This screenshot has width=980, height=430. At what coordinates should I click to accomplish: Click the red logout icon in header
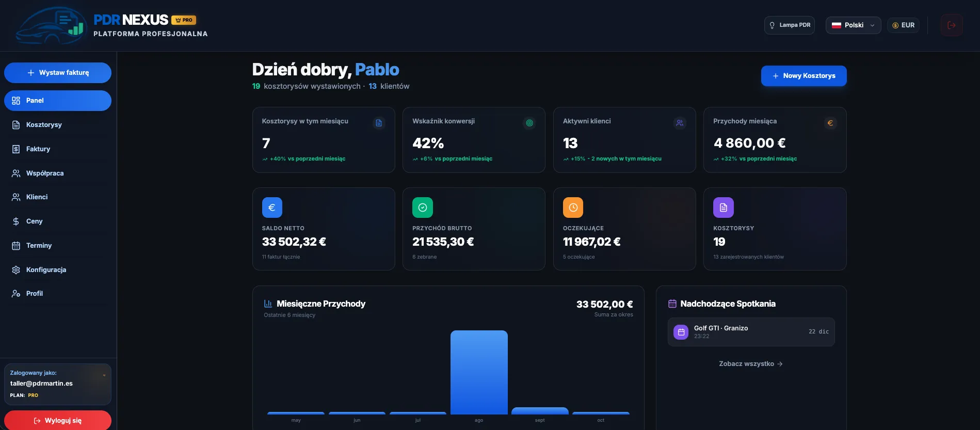(951, 25)
